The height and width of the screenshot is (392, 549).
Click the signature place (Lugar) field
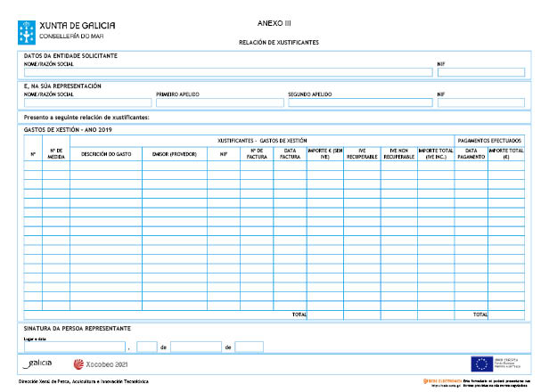pyautogui.click(x=75, y=347)
